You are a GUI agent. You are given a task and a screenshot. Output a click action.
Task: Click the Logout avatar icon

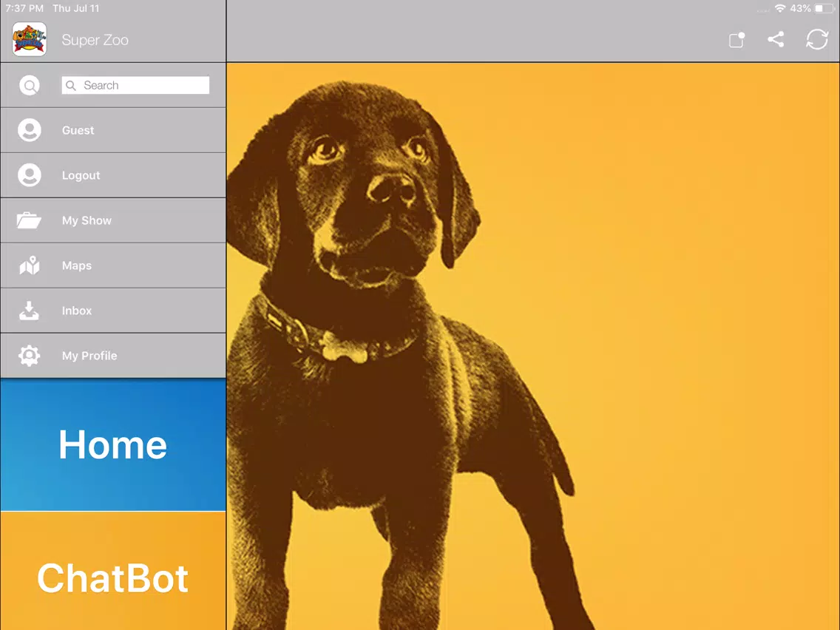[30, 175]
